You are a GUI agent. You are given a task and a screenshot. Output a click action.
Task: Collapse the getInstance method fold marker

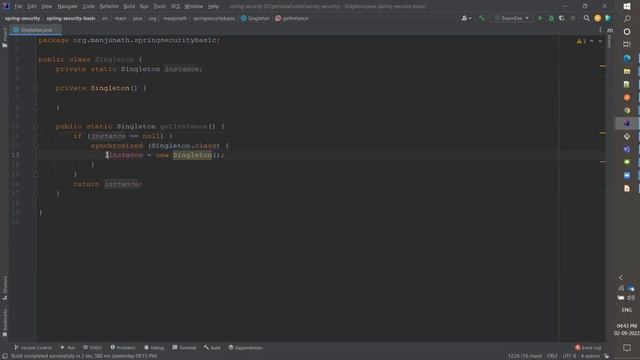tap(36, 127)
